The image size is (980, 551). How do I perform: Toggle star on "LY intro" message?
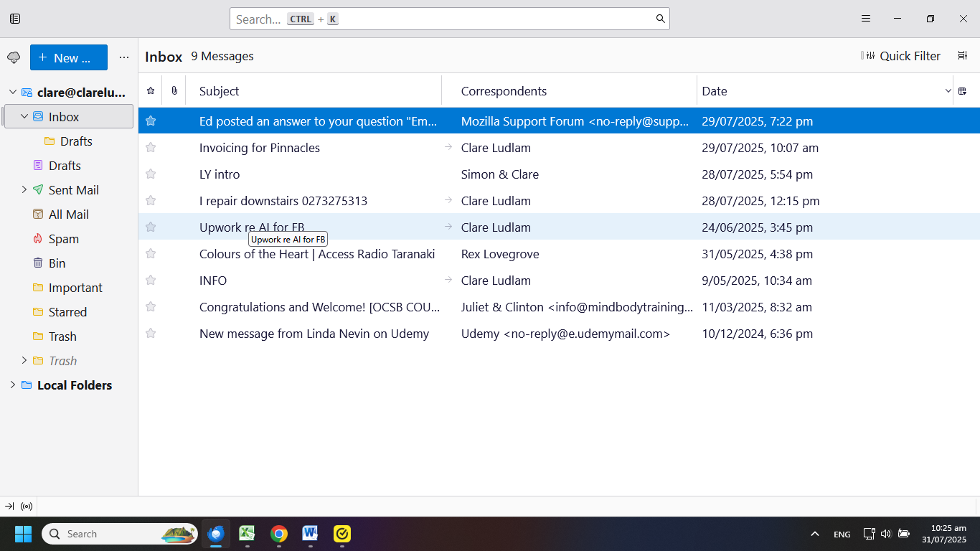click(x=151, y=174)
